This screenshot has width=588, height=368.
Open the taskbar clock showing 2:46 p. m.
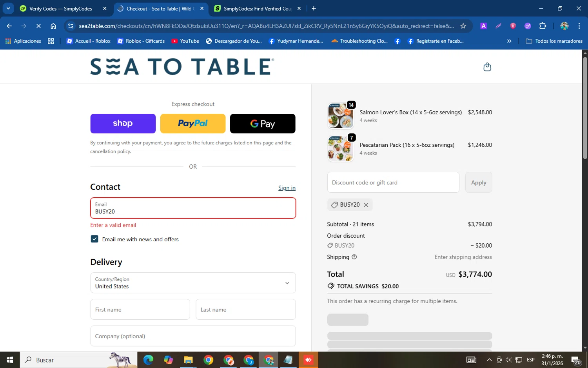pos(552,360)
